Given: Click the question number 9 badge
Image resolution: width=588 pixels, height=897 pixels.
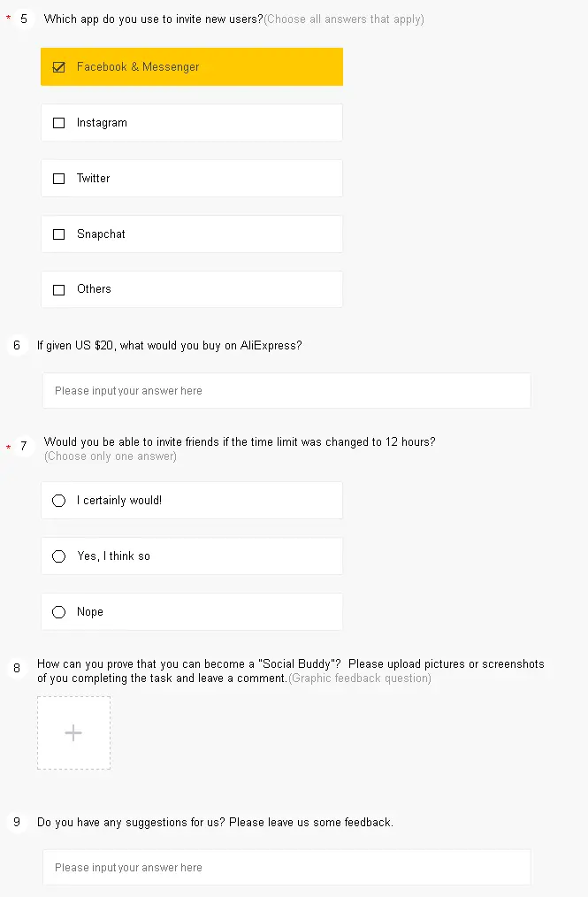Looking at the screenshot, I should pyautogui.click(x=17, y=822).
